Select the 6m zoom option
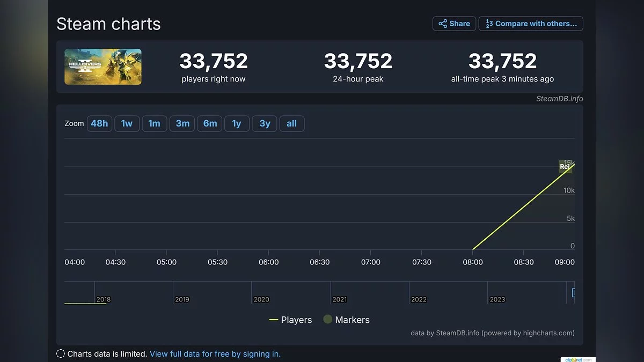644x362 pixels. (x=210, y=123)
